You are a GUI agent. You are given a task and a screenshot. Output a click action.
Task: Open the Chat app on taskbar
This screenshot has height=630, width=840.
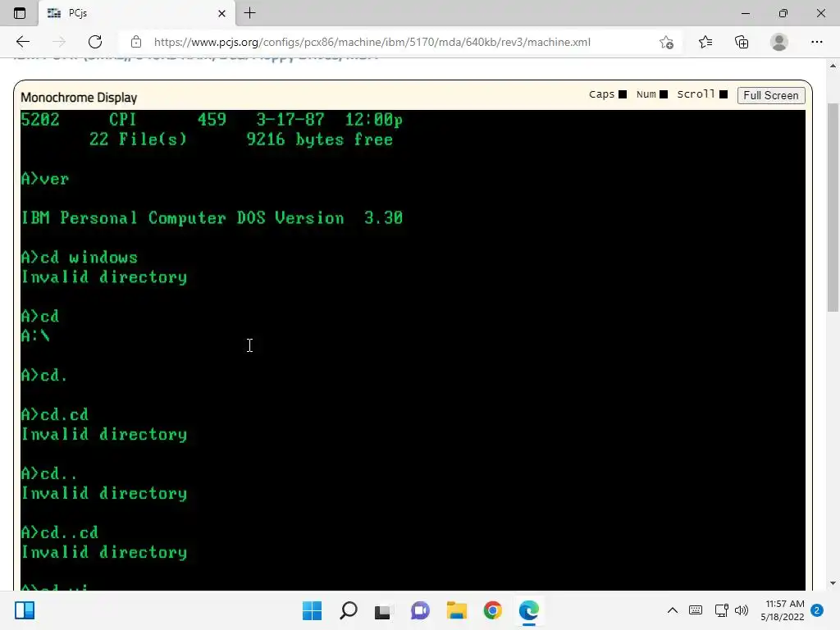420,610
